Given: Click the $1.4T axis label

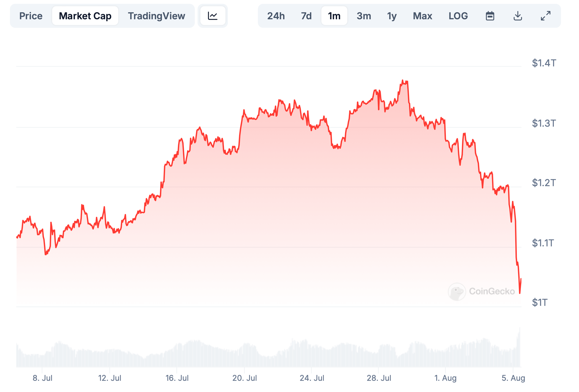Looking at the screenshot, I should (x=544, y=63).
